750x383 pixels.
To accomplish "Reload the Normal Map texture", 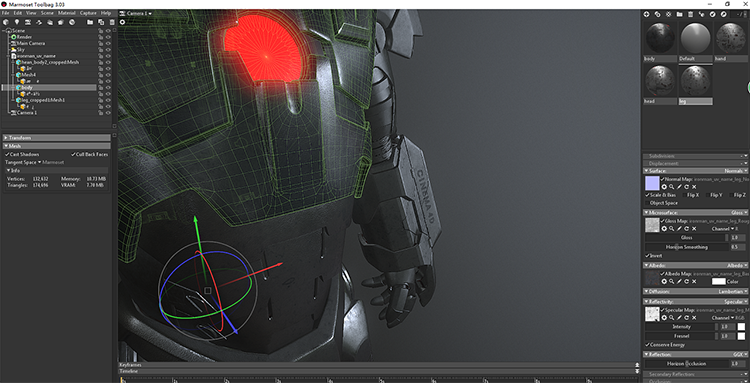I will tap(686, 186).
